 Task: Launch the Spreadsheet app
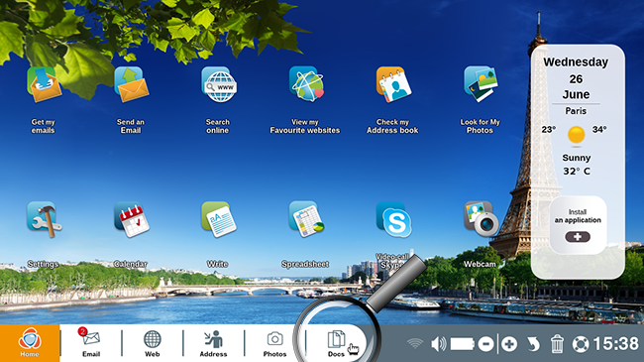click(x=306, y=219)
